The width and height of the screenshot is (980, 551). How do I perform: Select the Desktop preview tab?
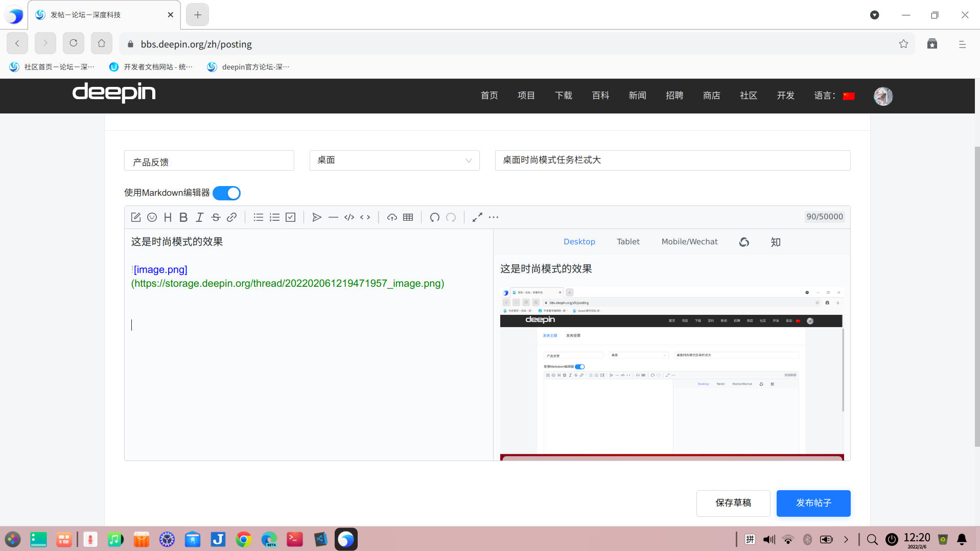[x=579, y=242]
